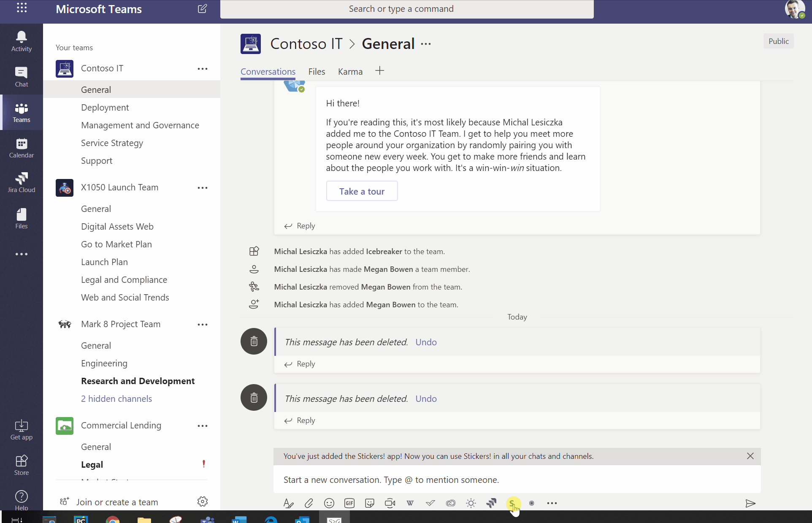Expand the X1050 Launch Team options menu

coord(203,187)
